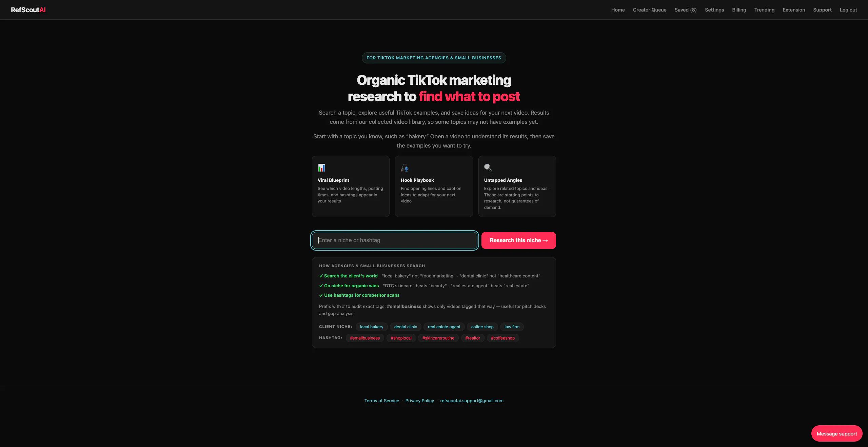Open the Settings page
The width and height of the screenshot is (868, 447).
pos(714,10)
